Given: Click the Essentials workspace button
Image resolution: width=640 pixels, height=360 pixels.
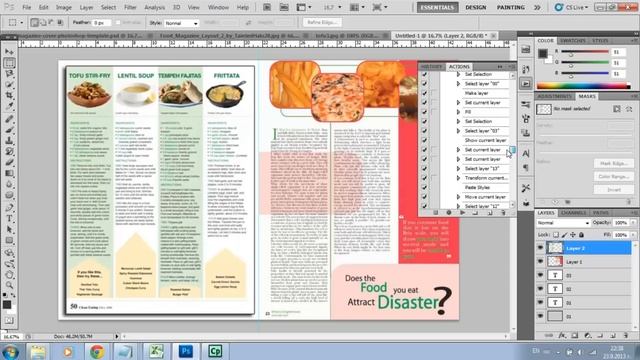Looking at the screenshot, I should (x=437, y=7).
